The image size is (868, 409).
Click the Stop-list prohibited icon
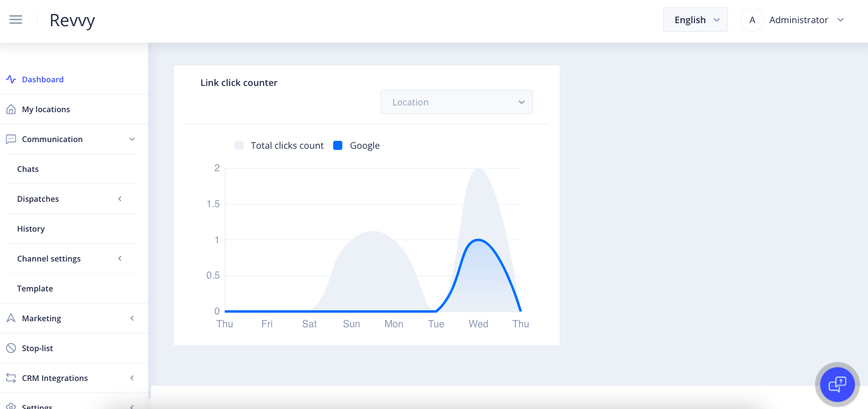pyautogui.click(x=10, y=348)
